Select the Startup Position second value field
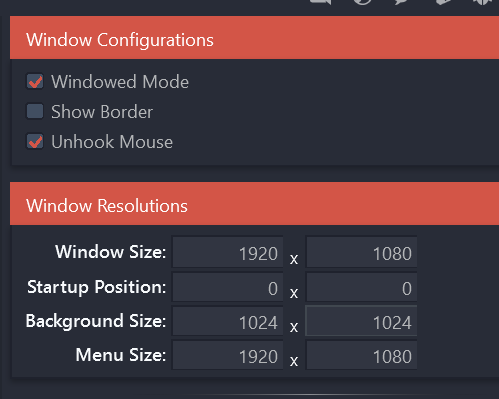This screenshot has width=499, height=399. pos(361,287)
